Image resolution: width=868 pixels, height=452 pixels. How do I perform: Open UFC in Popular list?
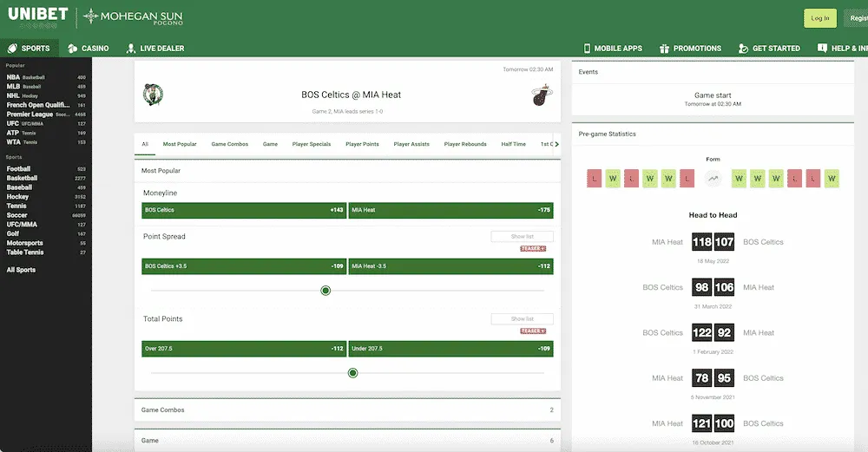coord(46,123)
